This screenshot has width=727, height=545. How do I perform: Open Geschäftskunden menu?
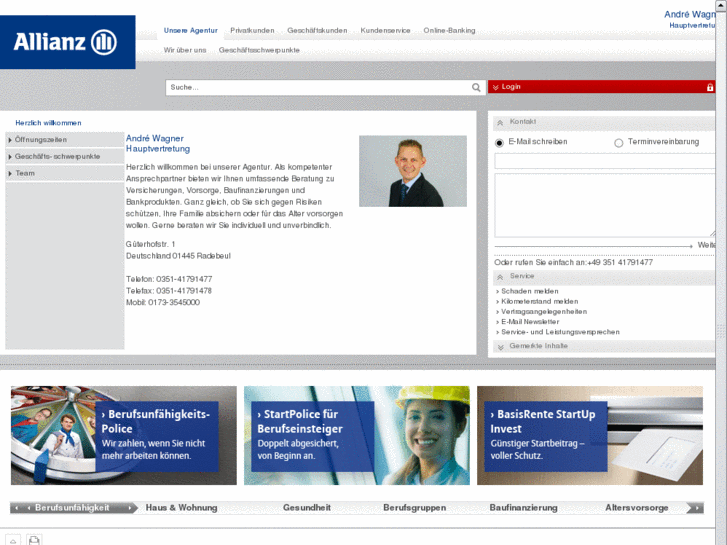[317, 30]
